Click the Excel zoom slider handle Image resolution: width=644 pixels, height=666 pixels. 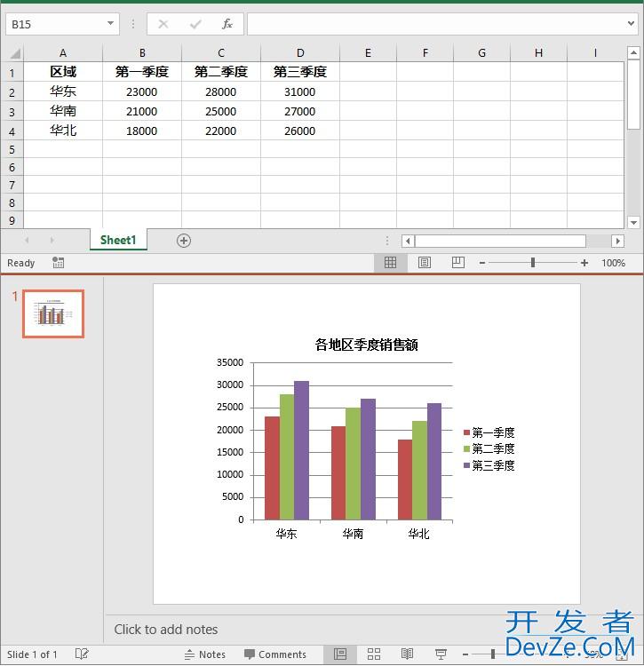point(533,263)
